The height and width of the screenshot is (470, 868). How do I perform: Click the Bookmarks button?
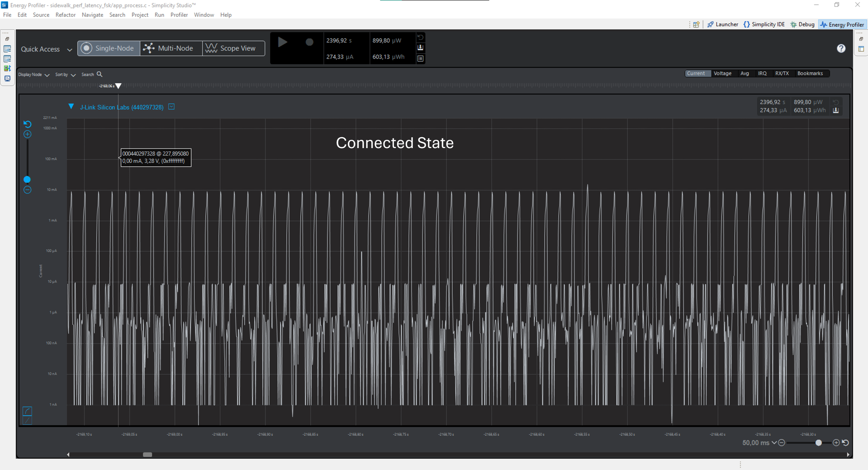point(811,73)
